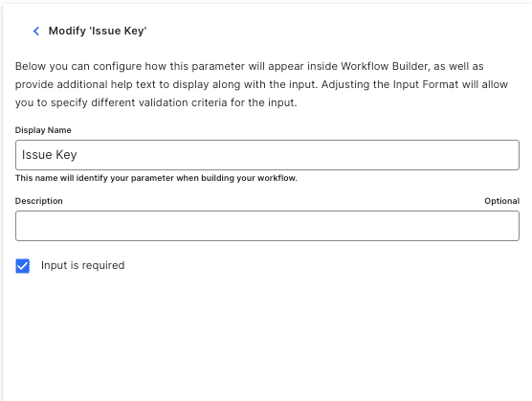Click the right end of Description box
Viewport: 532px width, 401px height.
[509, 226]
